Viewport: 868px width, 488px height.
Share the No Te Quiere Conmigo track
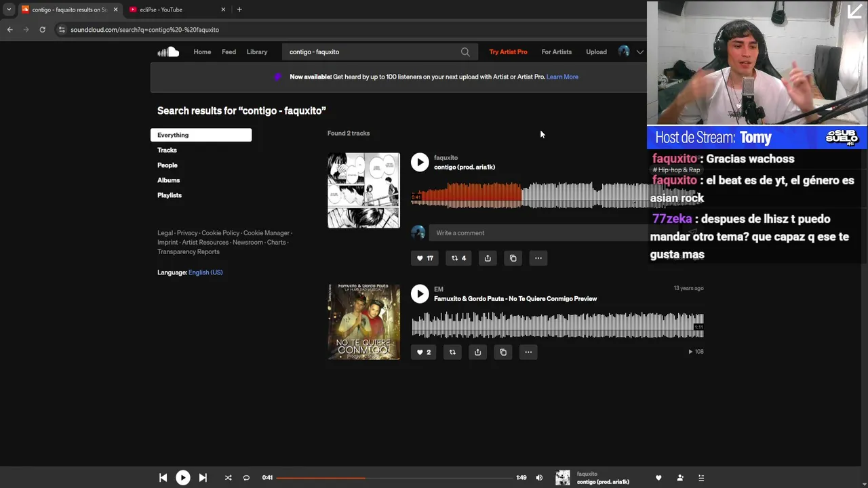click(477, 352)
